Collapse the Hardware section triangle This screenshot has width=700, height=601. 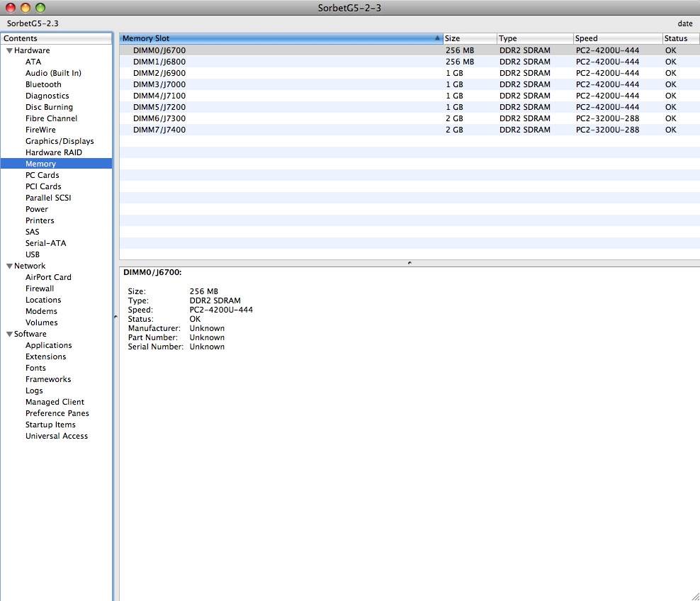tap(9, 50)
